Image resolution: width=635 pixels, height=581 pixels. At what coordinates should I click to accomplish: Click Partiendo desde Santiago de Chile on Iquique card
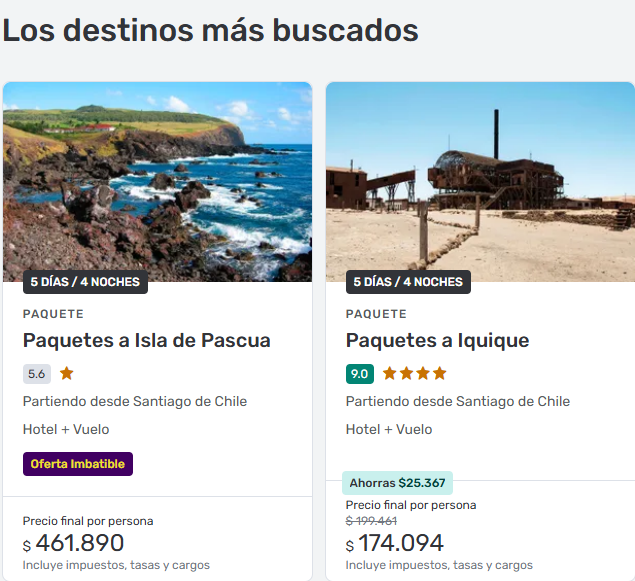coord(458,401)
